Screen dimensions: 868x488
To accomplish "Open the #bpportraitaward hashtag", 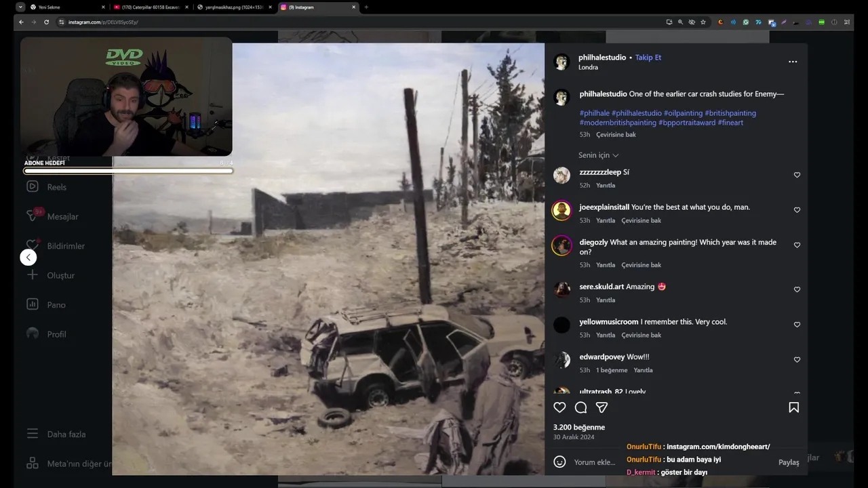I will (687, 123).
